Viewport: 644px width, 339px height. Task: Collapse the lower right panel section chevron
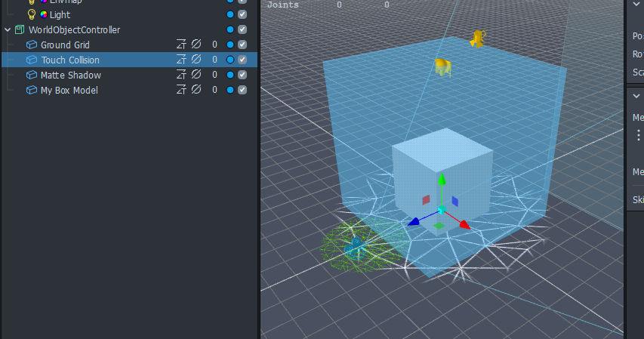[x=636, y=96]
